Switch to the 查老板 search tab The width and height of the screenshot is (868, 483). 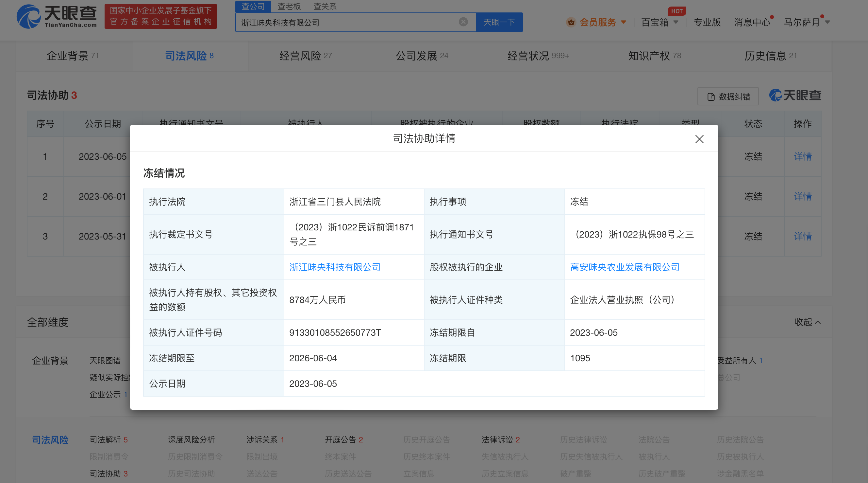click(x=289, y=7)
